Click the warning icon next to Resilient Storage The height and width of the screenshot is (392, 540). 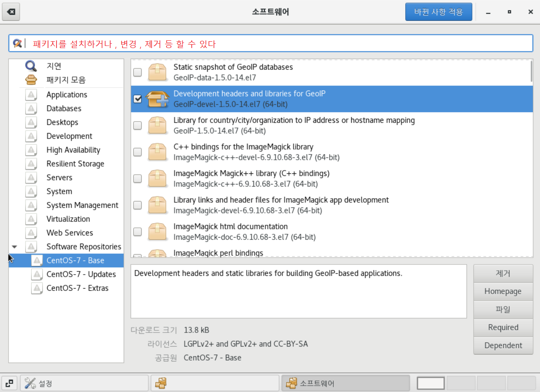31,164
